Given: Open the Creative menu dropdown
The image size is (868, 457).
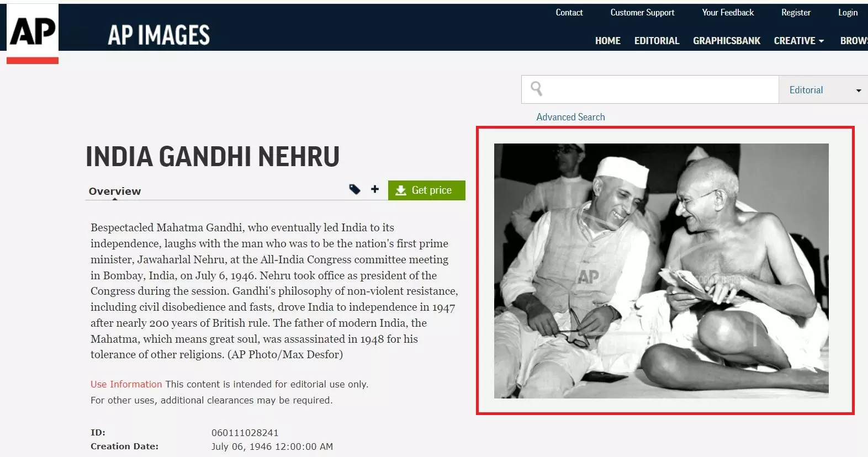Looking at the screenshot, I should pyautogui.click(x=798, y=41).
